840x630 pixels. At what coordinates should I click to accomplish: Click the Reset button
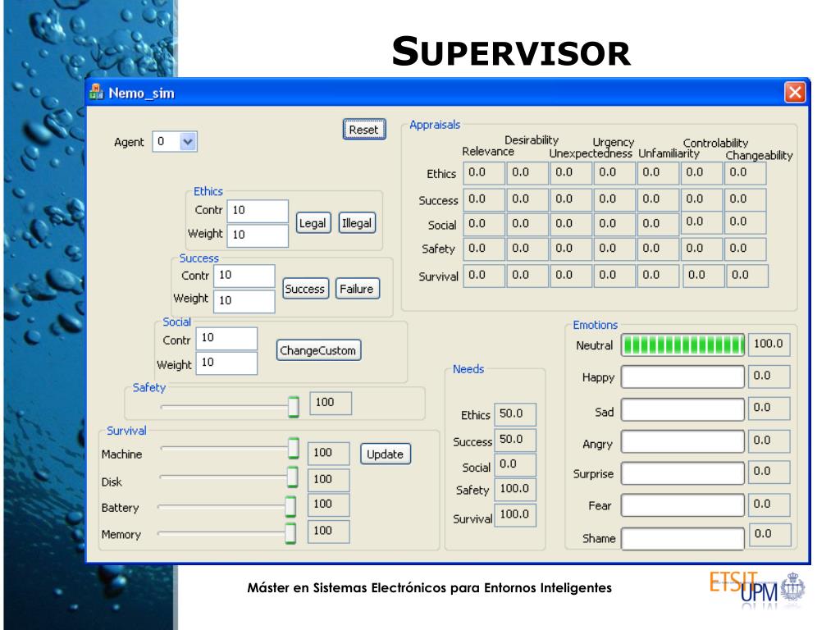(363, 130)
